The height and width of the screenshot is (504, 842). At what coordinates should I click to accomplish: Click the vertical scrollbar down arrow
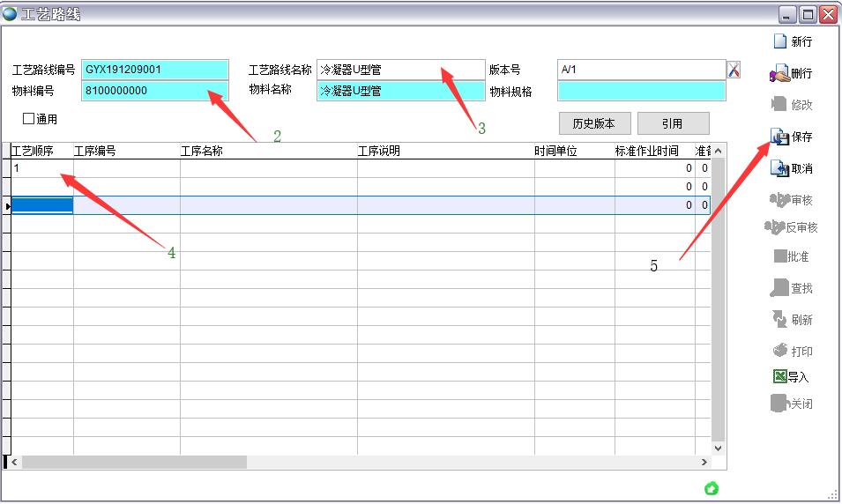pyautogui.click(x=718, y=448)
